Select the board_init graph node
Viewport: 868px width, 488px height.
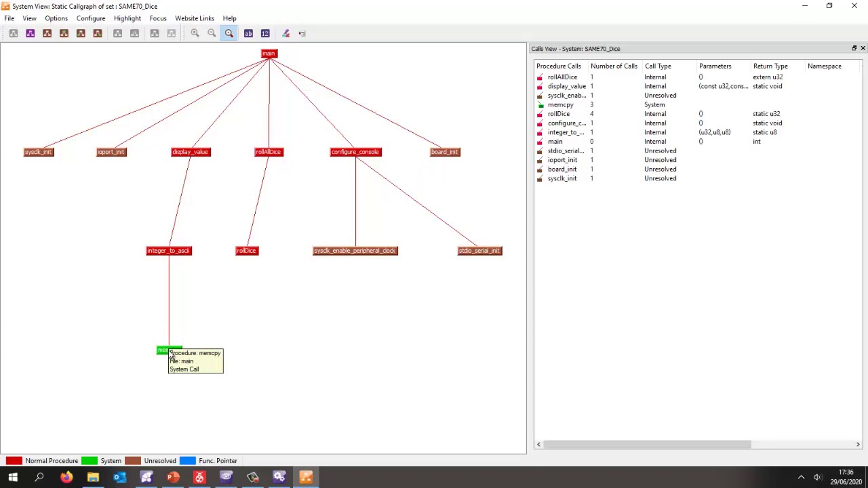445,152
